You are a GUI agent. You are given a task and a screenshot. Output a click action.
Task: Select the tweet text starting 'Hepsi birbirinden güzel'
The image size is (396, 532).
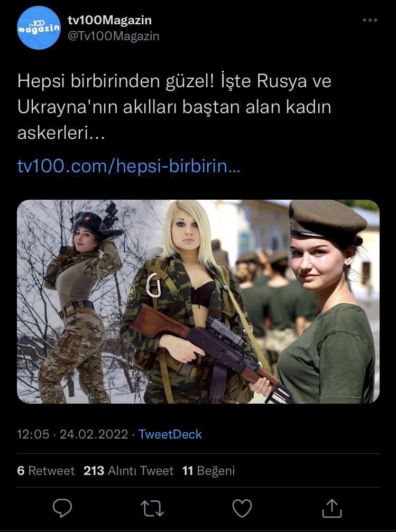click(x=174, y=107)
